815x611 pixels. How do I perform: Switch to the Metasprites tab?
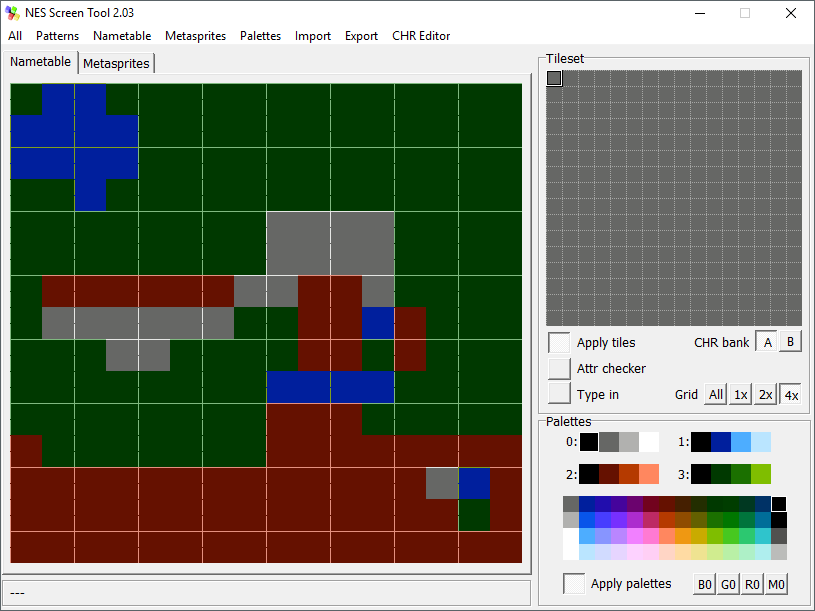pyautogui.click(x=116, y=63)
